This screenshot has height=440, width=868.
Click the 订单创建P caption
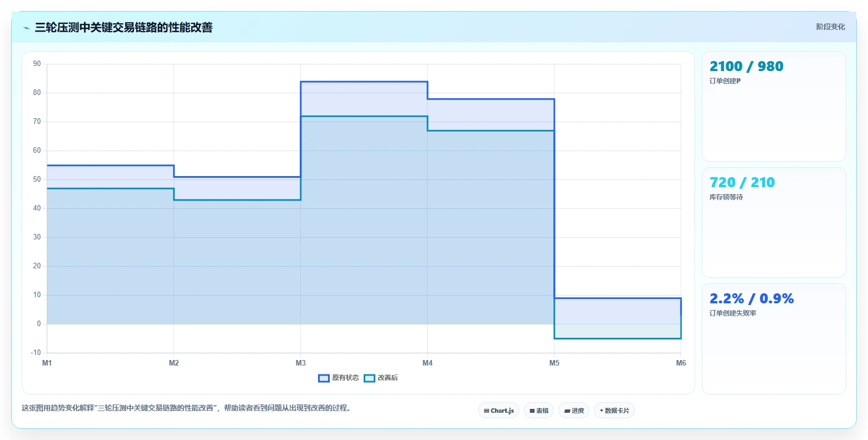[x=725, y=81]
